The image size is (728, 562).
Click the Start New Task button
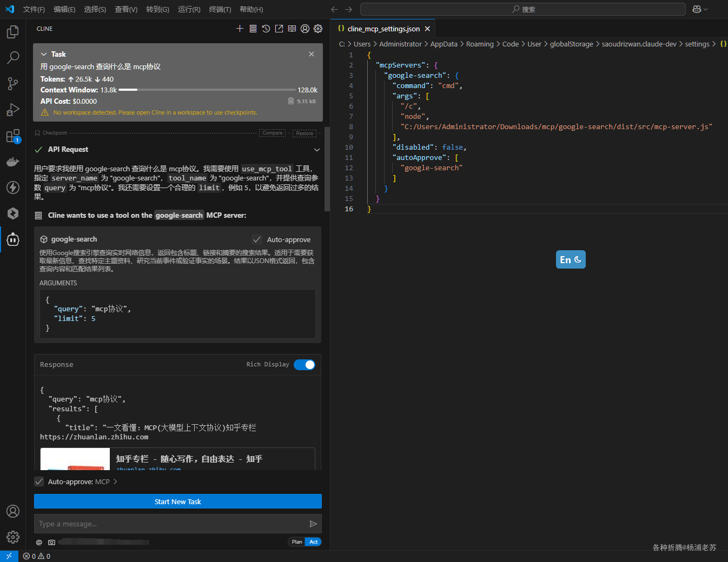[x=177, y=501]
